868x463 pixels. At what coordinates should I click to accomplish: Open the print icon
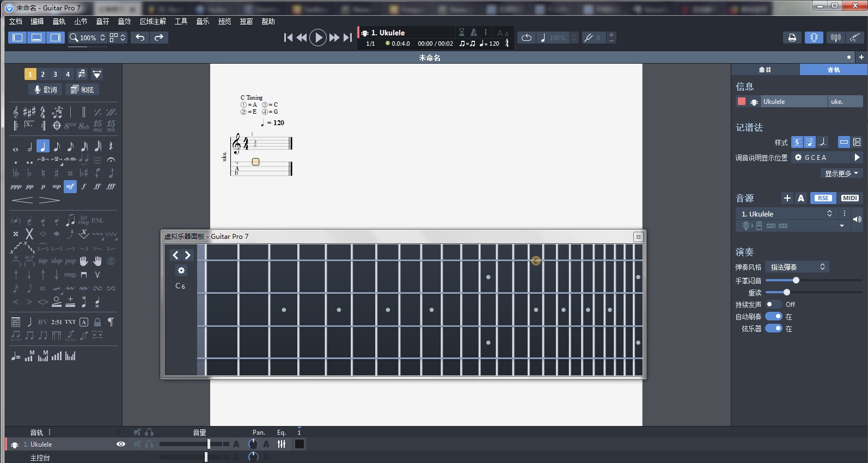(x=792, y=38)
